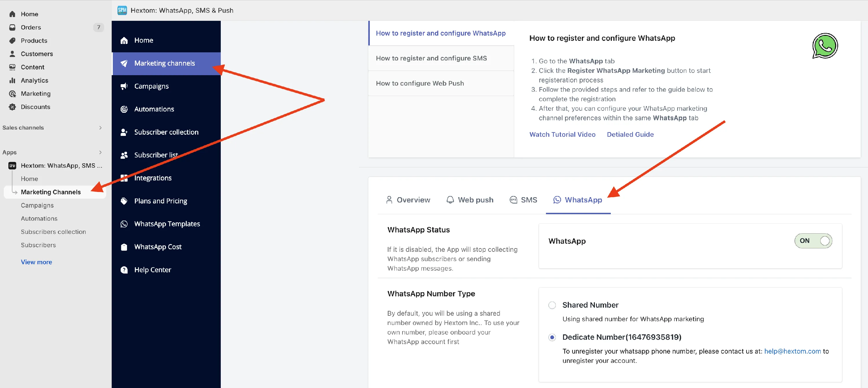This screenshot has width=868, height=388.
Task: Click the WhatsApp Templates chat icon
Action: tap(124, 224)
